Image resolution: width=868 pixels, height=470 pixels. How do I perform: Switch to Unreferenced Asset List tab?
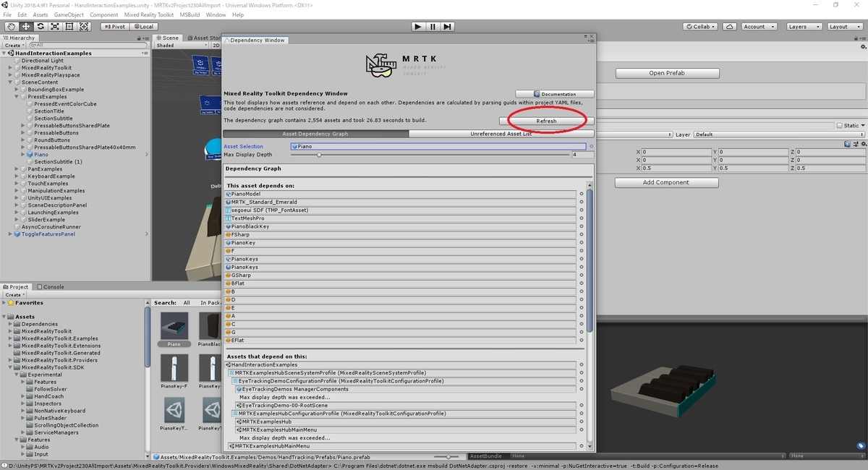[x=501, y=134]
